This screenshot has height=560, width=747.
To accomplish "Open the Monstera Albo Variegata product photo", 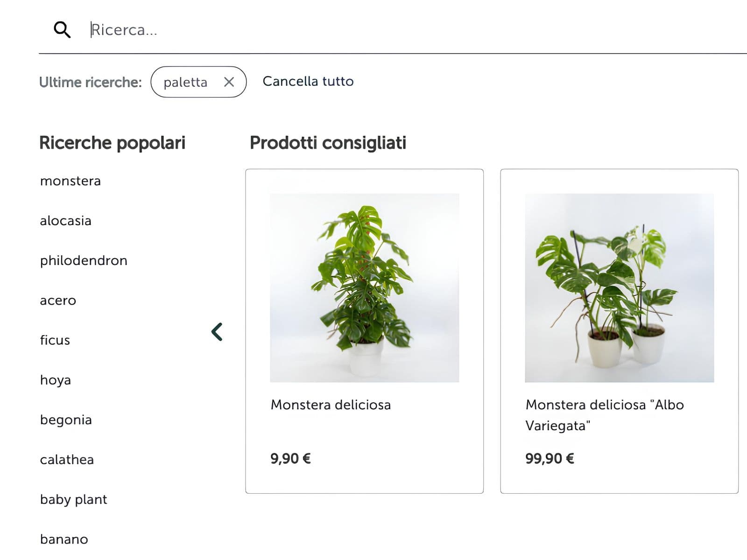I will tap(619, 288).
